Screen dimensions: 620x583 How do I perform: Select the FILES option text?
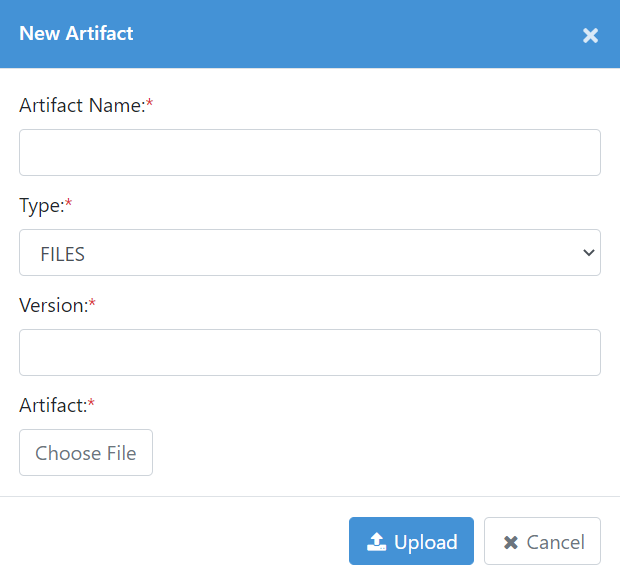tap(62, 254)
